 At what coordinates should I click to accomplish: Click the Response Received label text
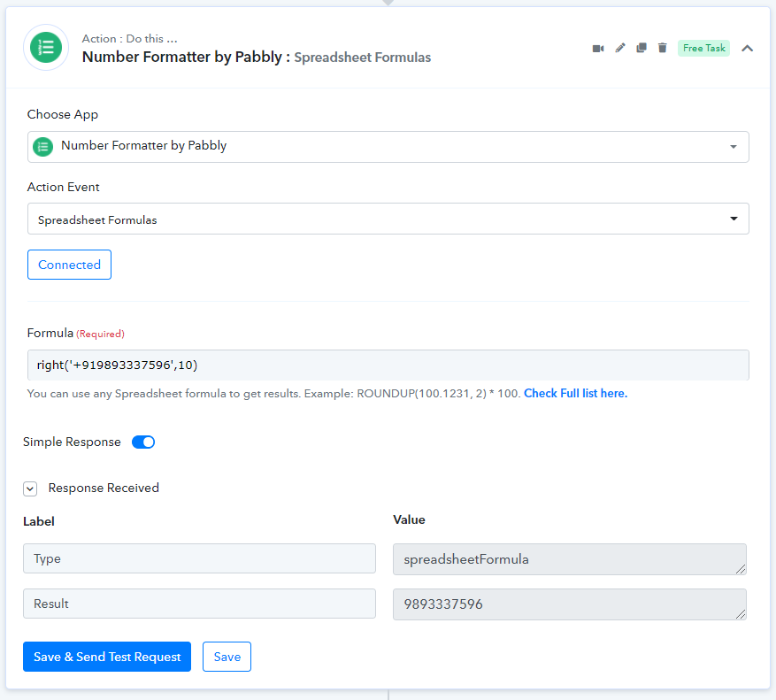[x=104, y=488]
